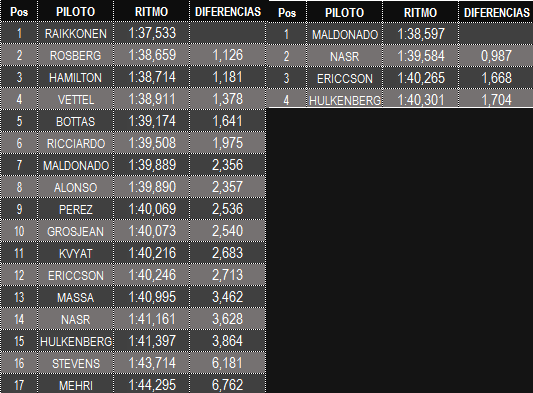The image size is (533, 393).
Task: Select position 13 cell for MASSA
Action: coord(19,297)
